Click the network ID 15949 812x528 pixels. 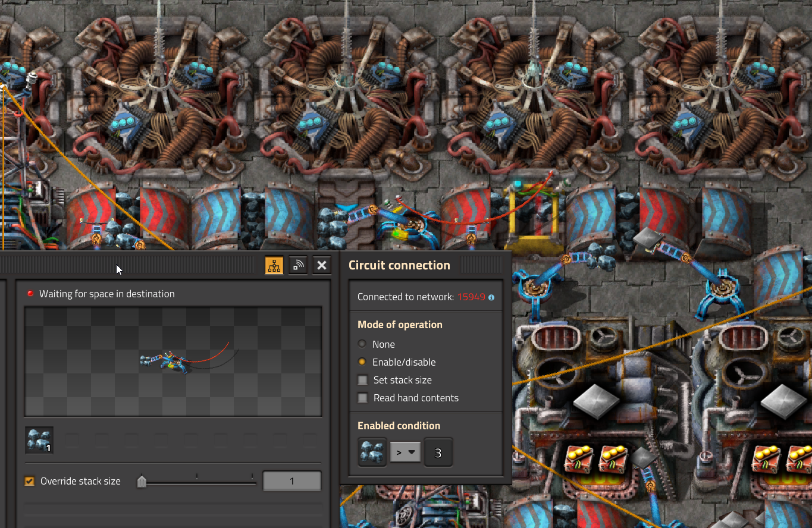tap(471, 297)
